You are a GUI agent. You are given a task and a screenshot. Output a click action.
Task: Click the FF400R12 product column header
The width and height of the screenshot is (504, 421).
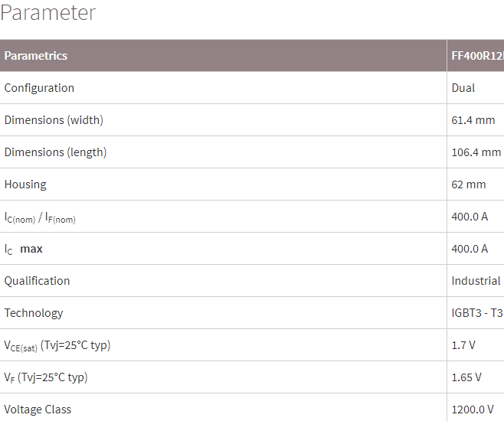[x=477, y=56]
